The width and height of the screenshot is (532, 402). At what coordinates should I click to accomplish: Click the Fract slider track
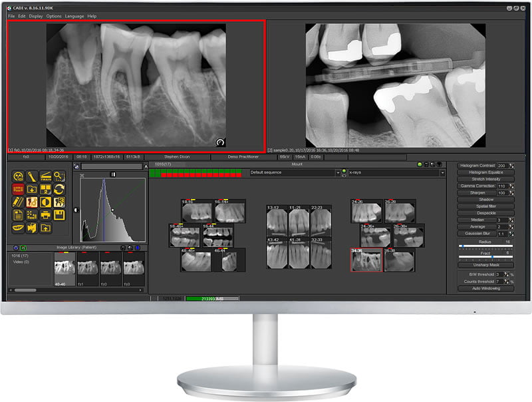tap(486, 257)
